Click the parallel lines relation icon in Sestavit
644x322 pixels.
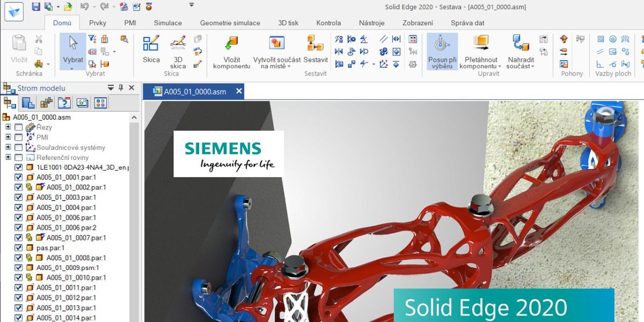(383, 39)
